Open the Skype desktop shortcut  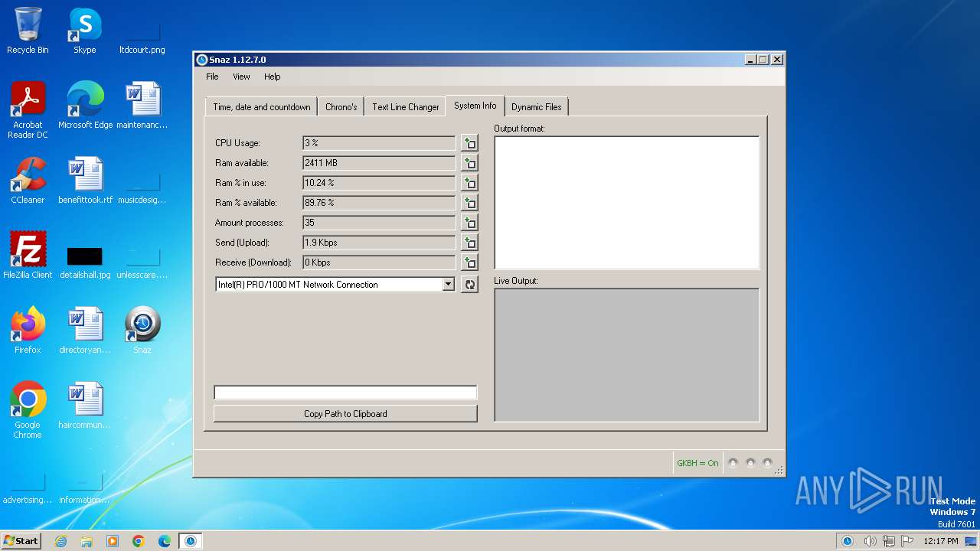pos(84,31)
